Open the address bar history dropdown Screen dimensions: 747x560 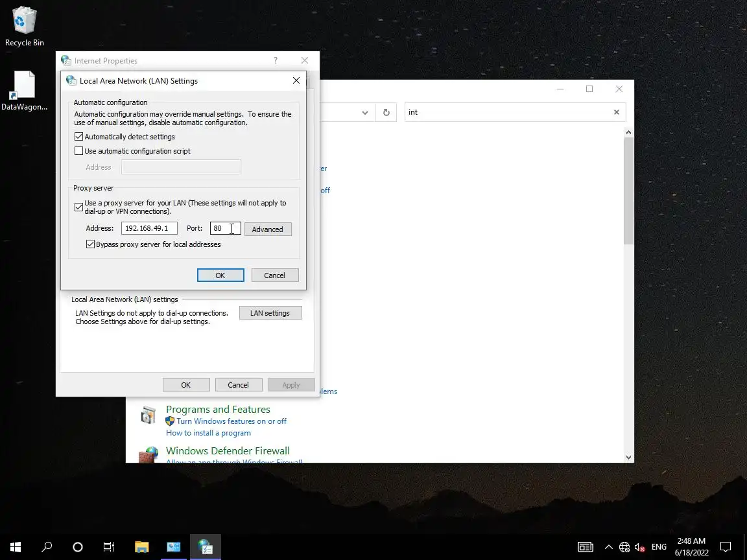[365, 112]
